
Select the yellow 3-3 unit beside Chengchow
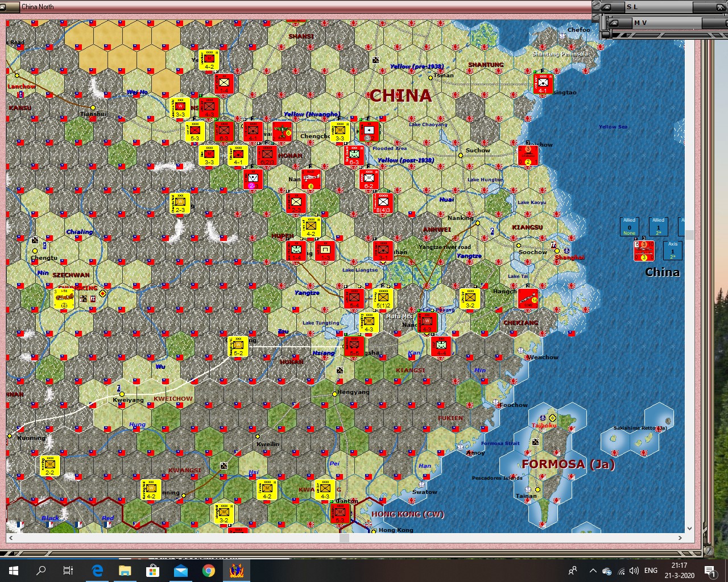[340, 131]
